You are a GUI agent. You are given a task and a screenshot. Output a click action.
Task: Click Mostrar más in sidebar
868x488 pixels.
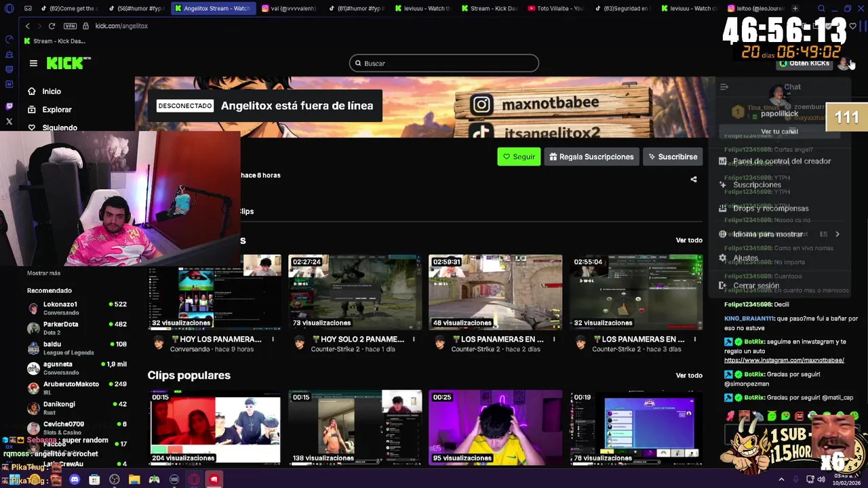(43, 273)
